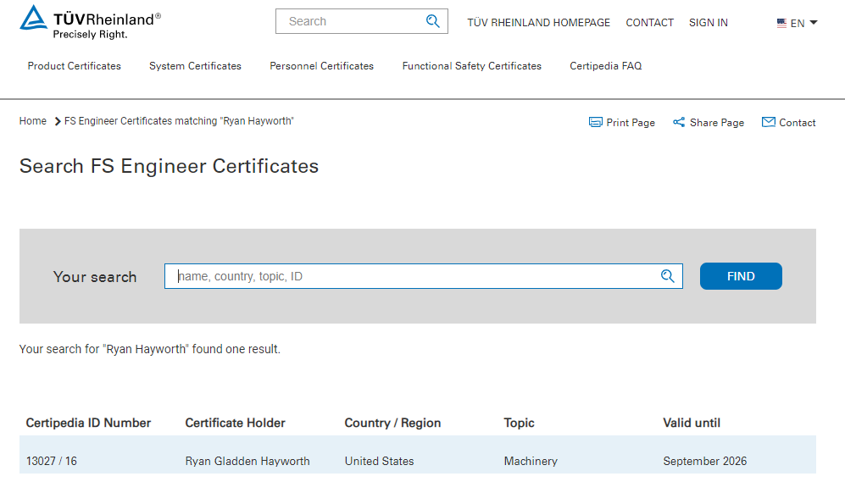The image size is (845, 504).
Task: Expand the EN language dropdown arrow
Action: (x=814, y=23)
